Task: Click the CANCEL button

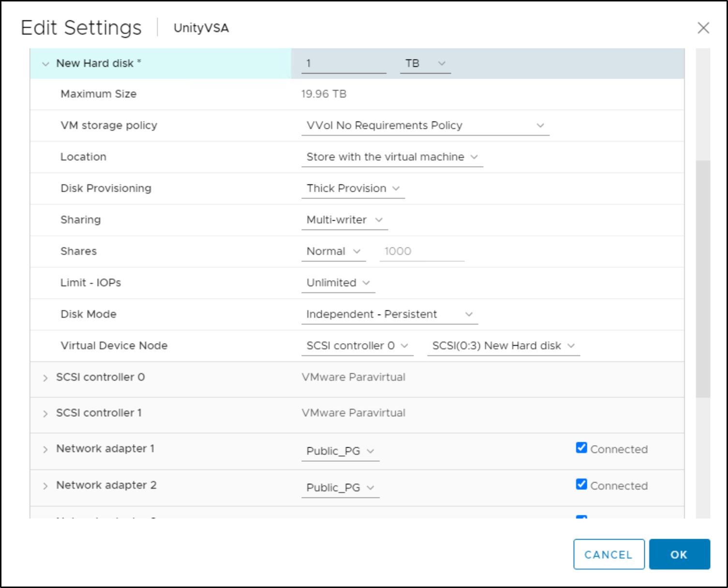Action: (x=609, y=555)
